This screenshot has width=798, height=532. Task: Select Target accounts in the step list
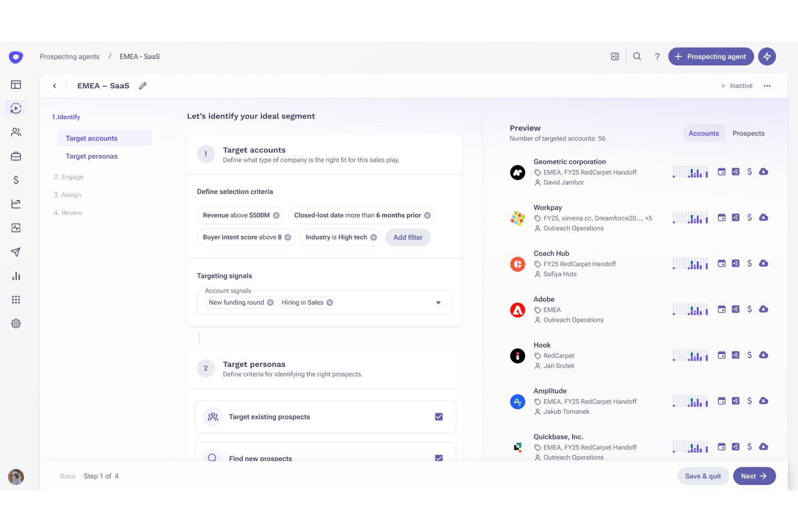pos(105,139)
